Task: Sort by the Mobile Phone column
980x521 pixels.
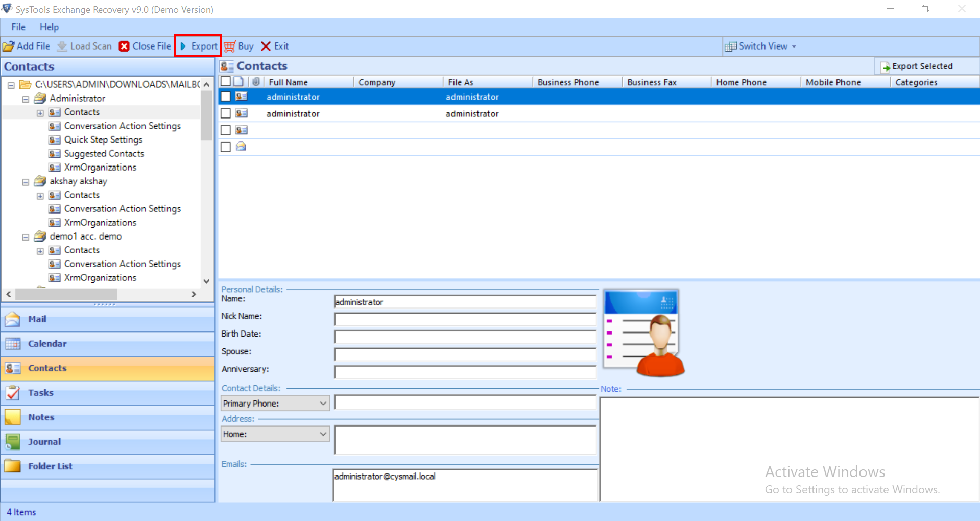Action: pyautogui.click(x=846, y=82)
